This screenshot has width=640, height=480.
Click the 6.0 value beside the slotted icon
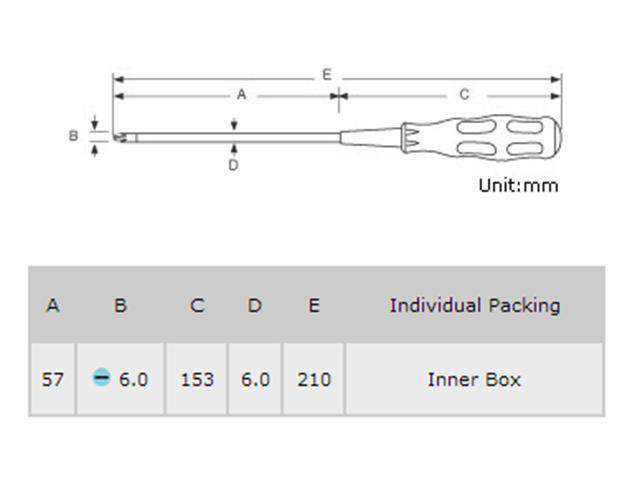[133, 380]
